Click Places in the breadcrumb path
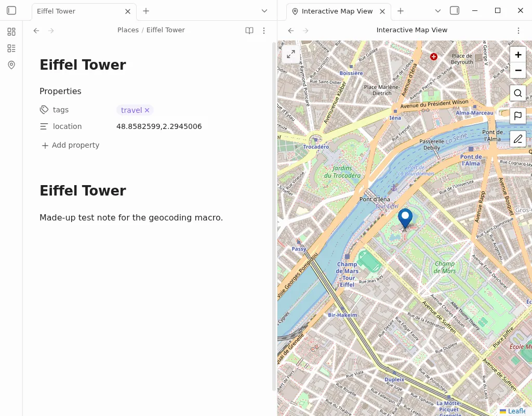532x416 pixels. tap(128, 30)
